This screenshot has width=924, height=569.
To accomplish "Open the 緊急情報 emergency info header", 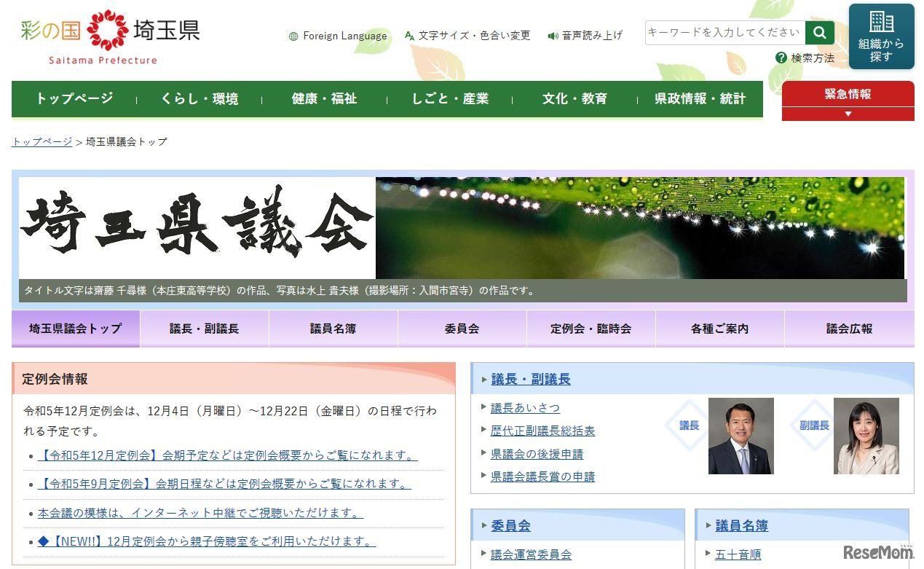I will 848,94.
